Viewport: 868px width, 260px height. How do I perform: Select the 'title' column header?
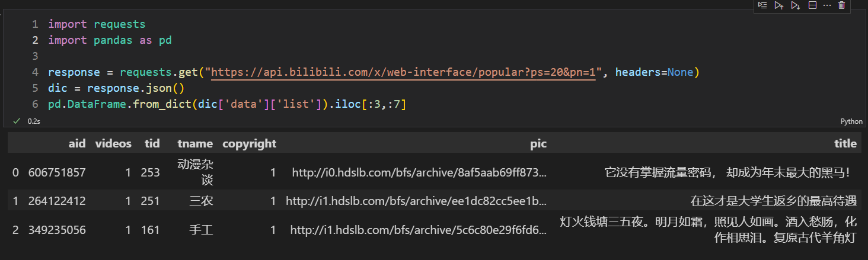point(845,143)
